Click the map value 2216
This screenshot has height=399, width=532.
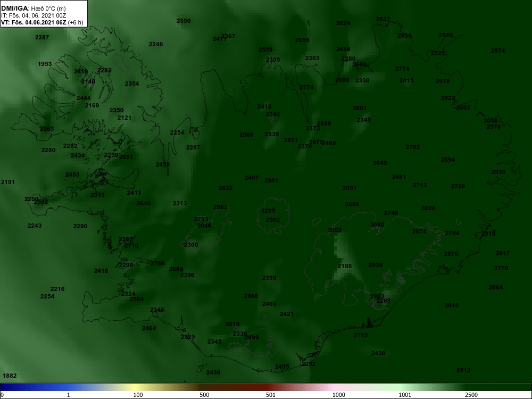click(x=57, y=289)
